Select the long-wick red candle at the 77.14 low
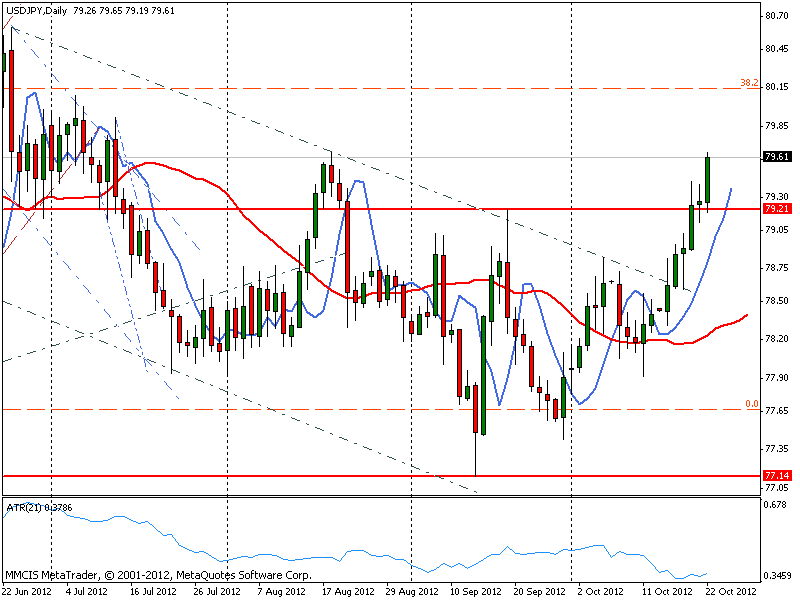Image resolution: width=800 pixels, height=600 pixels. (x=476, y=409)
